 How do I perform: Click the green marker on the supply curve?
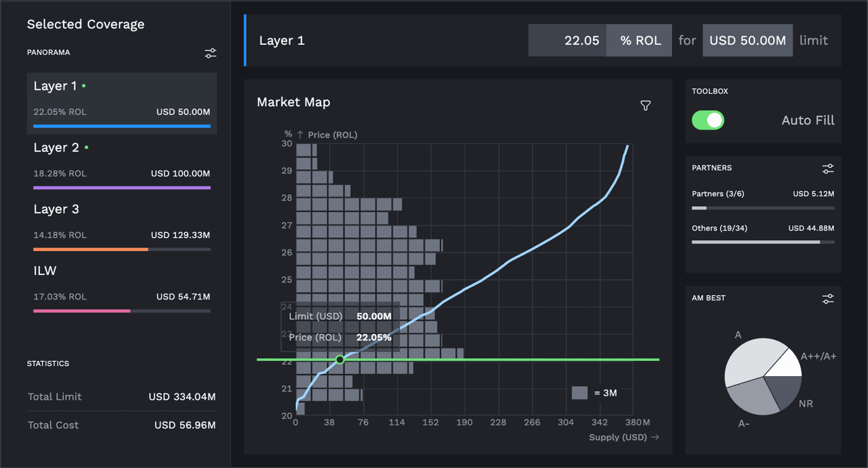pos(340,359)
